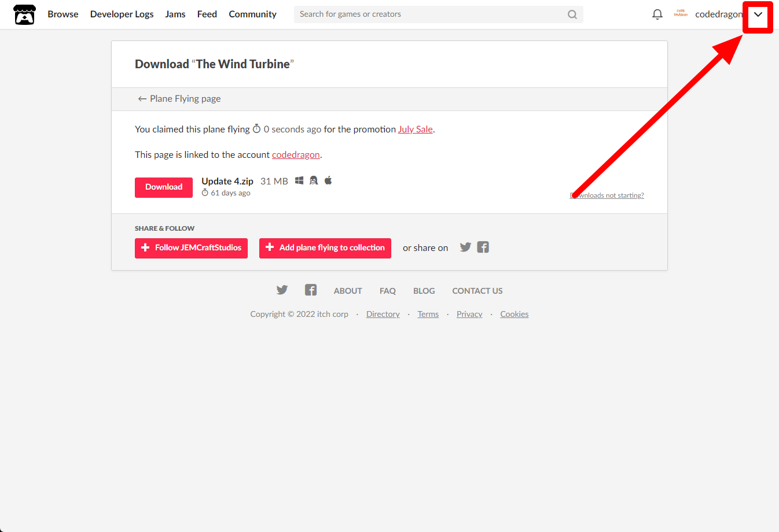Open the Browse menu
This screenshot has width=779, height=532.
click(x=63, y=14)
